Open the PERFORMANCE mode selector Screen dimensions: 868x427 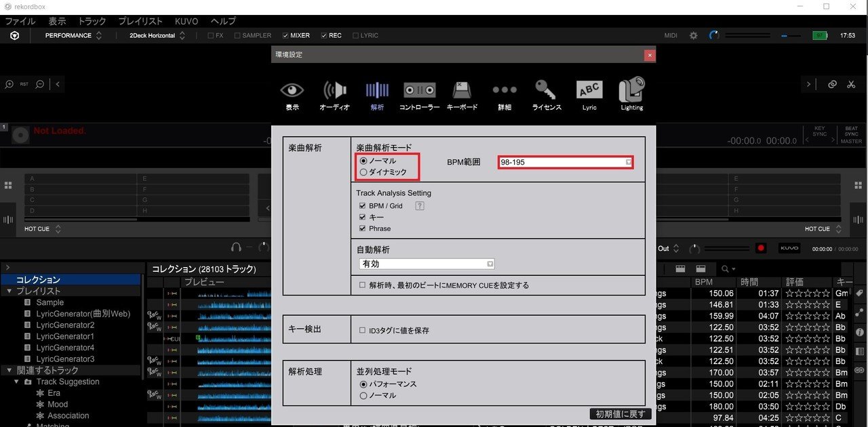[x=73, y=35]
